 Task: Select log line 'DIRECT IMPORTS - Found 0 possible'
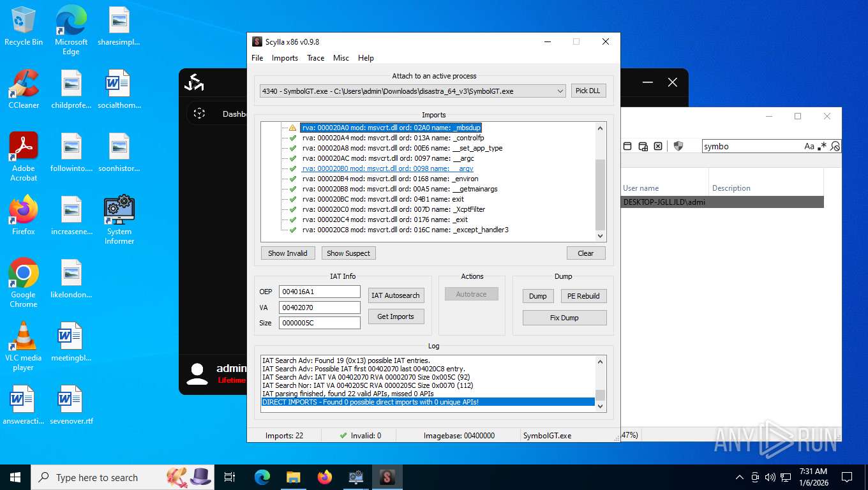428,402
